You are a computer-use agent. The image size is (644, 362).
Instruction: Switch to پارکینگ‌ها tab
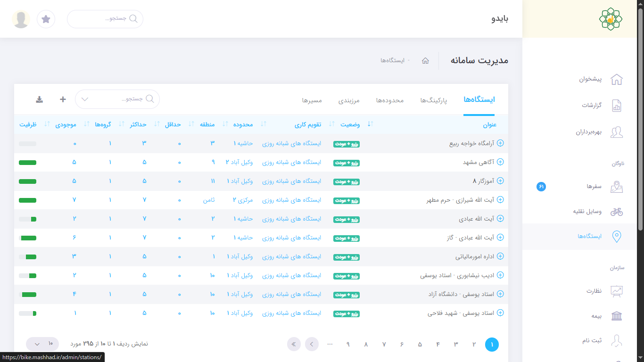434,100
